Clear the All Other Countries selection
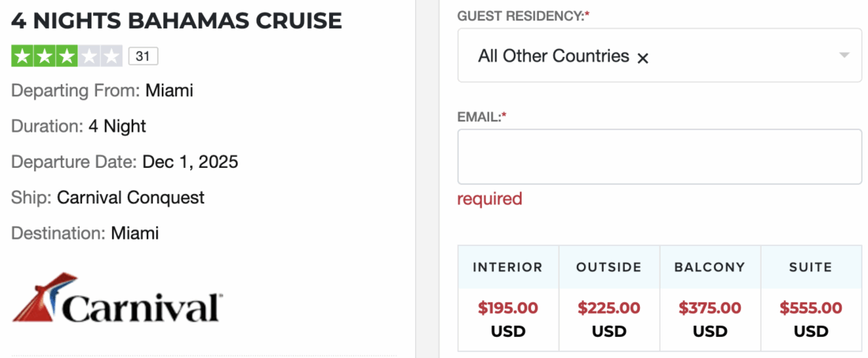Image resolution: width=868 pixels, height=358 pixels. (x=642, y=58)
